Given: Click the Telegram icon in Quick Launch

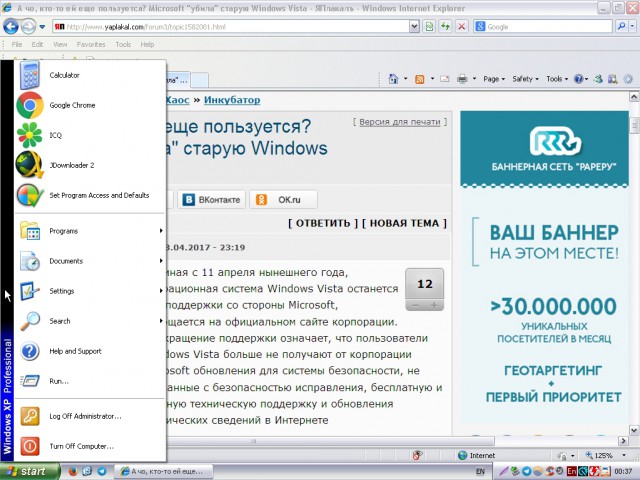Looking at the screenshot, I should click(102, 471).
